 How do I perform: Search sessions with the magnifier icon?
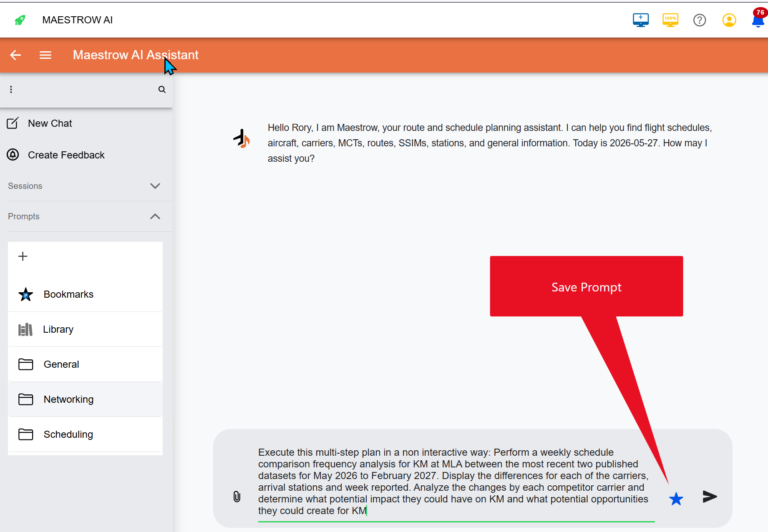[x=162, y=89]
